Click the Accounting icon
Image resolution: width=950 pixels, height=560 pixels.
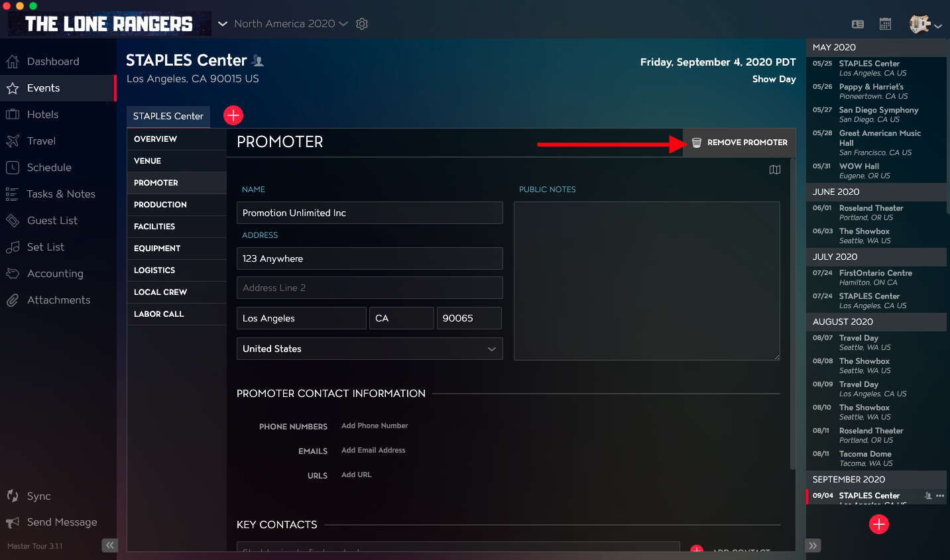(12, 274)
